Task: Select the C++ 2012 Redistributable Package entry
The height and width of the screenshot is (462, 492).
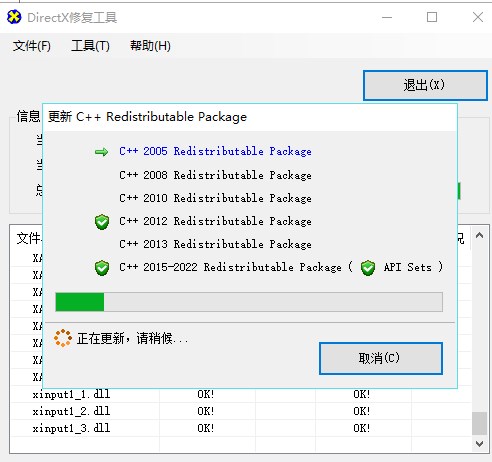Action: click(215, 221)
